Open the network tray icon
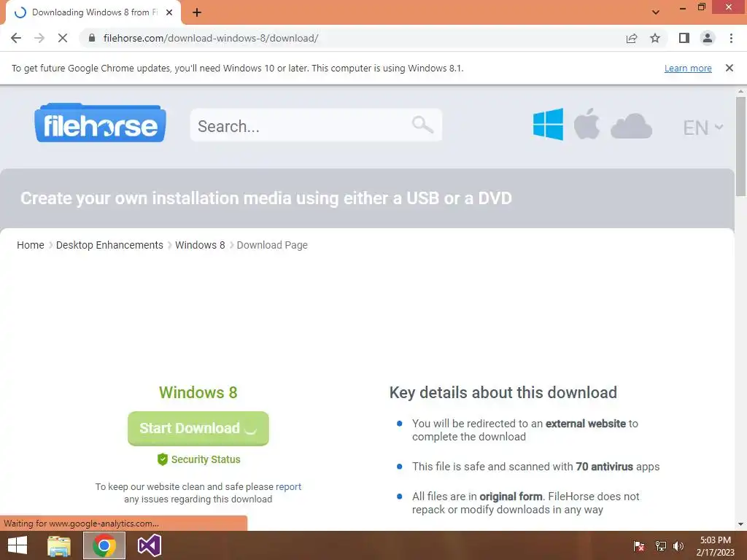The image size is (747, 560). [660, 545]
